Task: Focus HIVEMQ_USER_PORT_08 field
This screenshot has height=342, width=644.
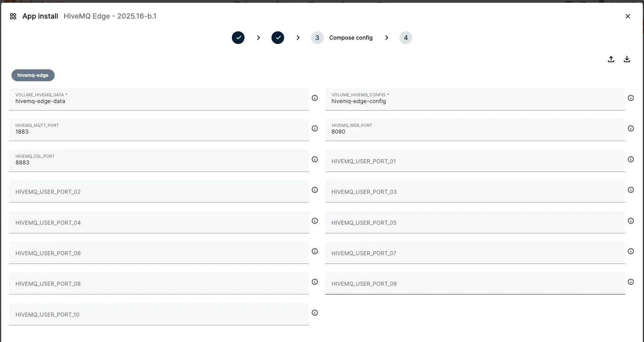Action: coord(159,283)
